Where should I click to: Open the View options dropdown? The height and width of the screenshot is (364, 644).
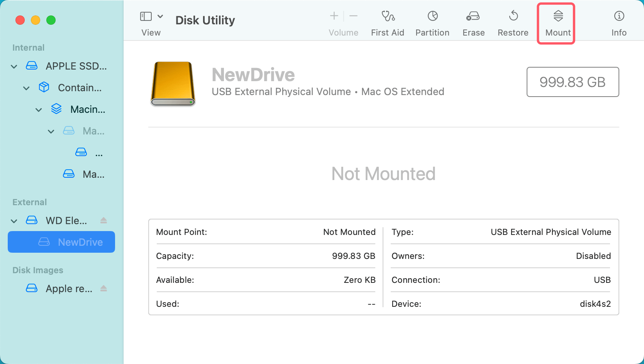pos(161,16)
